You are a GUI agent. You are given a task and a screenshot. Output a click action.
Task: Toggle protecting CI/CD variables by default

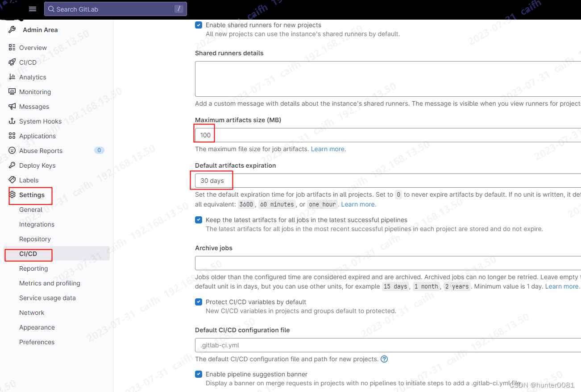pos(198,302)
